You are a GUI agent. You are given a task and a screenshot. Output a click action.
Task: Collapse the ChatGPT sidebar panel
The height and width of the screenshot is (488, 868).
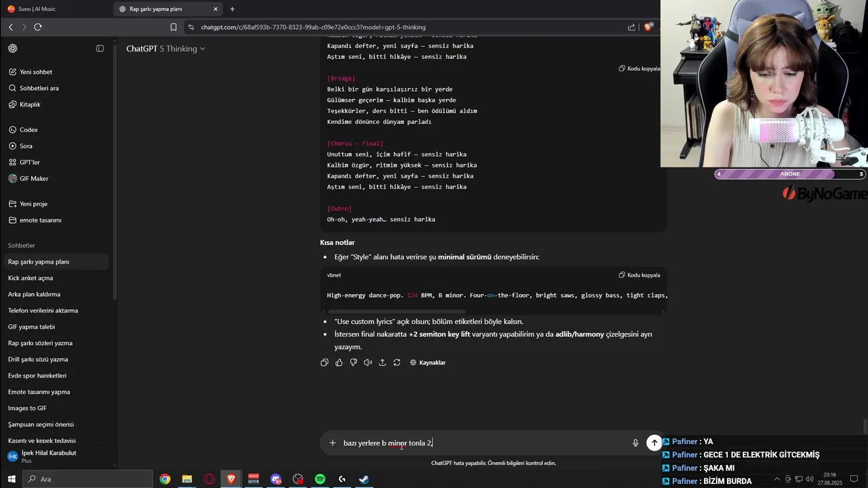coord(100,49)
